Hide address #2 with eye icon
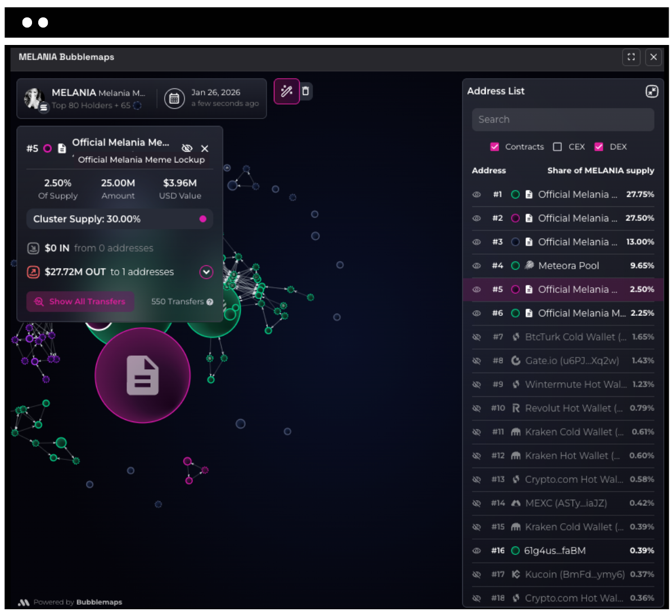 point(476,219)
